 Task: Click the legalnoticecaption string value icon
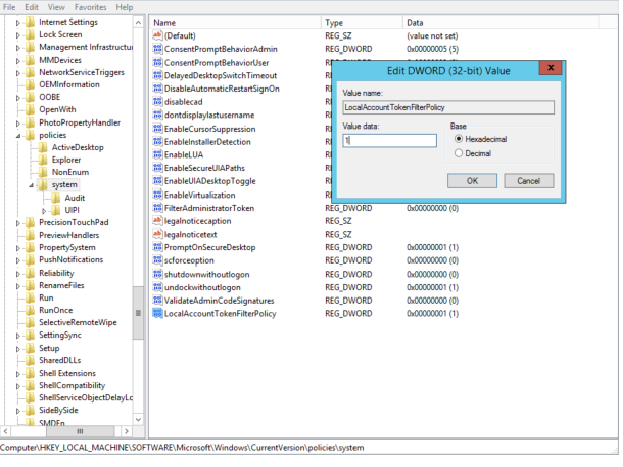pyautogui.click(x=156, y=220)
